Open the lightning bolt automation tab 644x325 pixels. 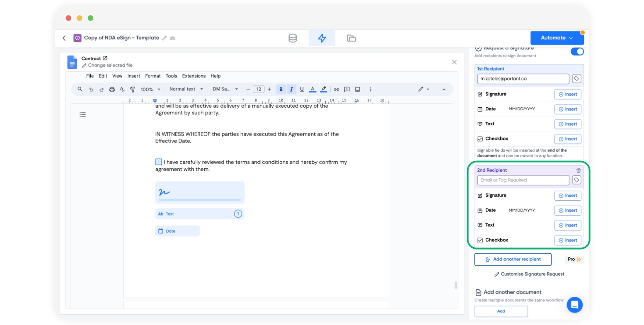point(322,38)
